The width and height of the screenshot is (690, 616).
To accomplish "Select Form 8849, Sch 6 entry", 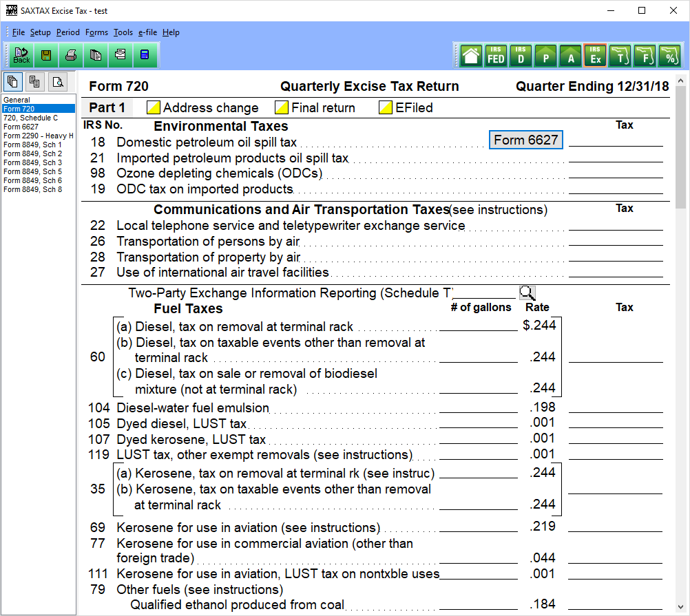I will 39,180.
